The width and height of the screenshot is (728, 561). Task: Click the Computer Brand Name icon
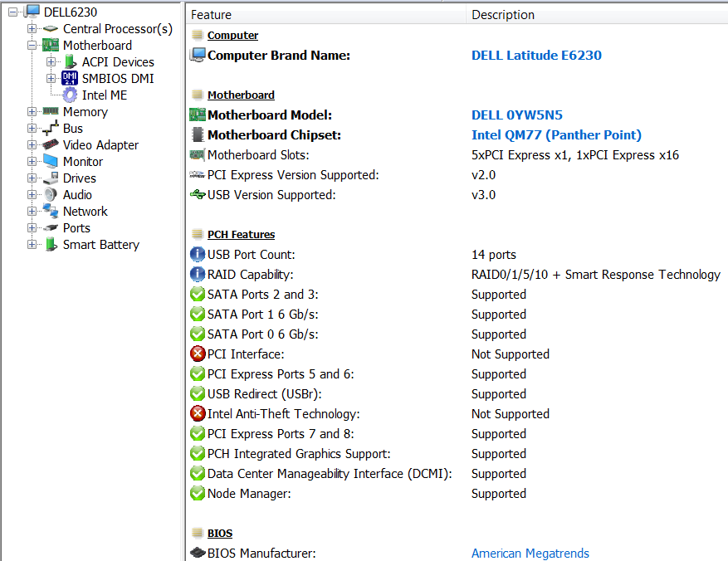[198, 55]
